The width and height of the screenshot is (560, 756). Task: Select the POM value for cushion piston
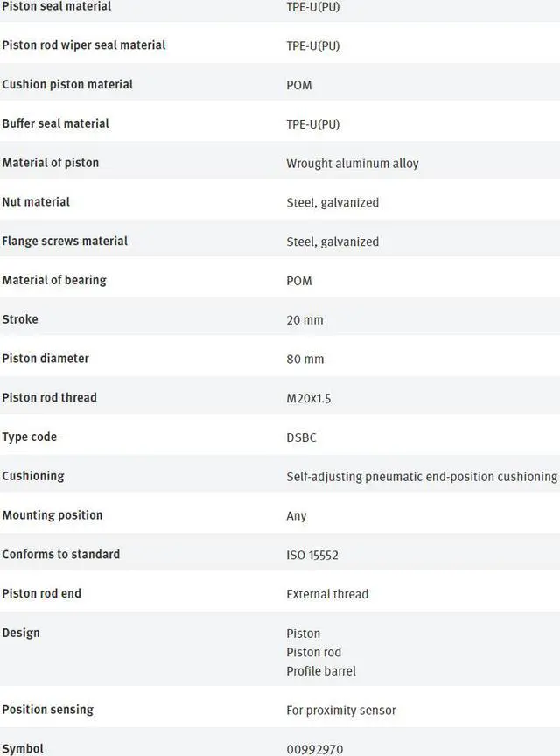(298, 85)
